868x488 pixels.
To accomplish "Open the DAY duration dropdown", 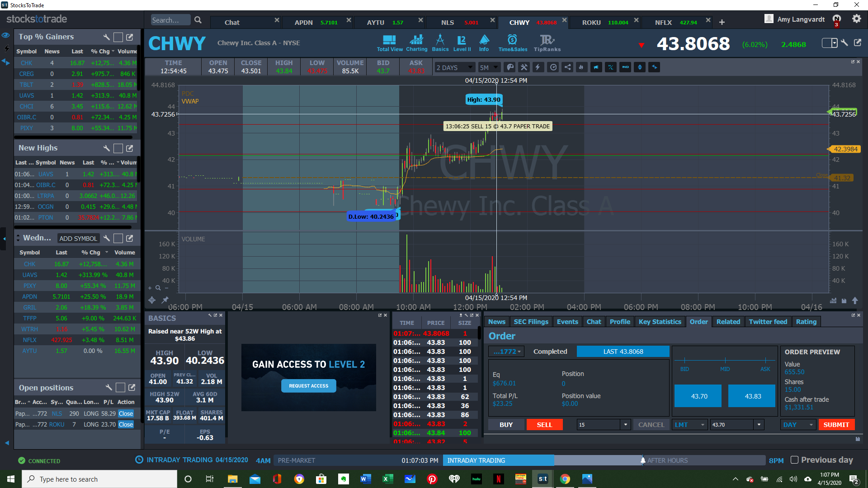I will 798,425.
